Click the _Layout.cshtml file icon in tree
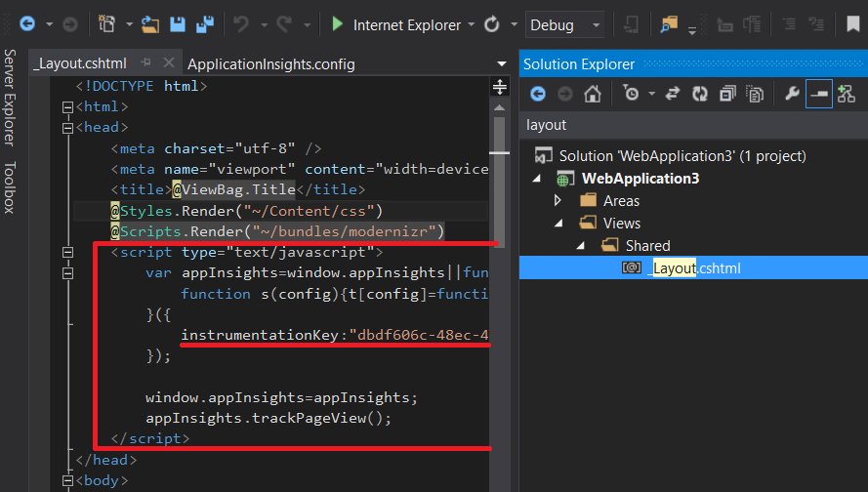This screenshot has width=868, height=492. [631, 267]
